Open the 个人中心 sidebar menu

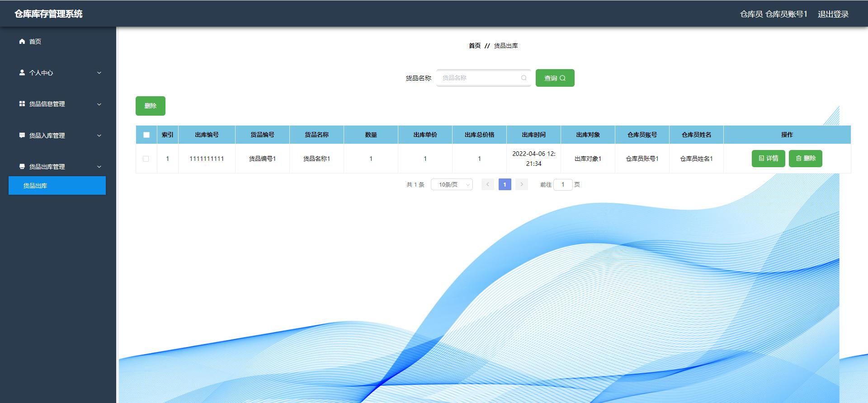(x=57, y=73)
